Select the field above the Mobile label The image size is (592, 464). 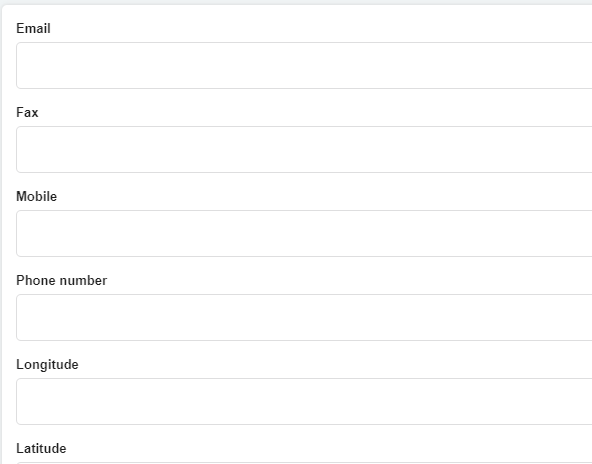tap(304, 150)
